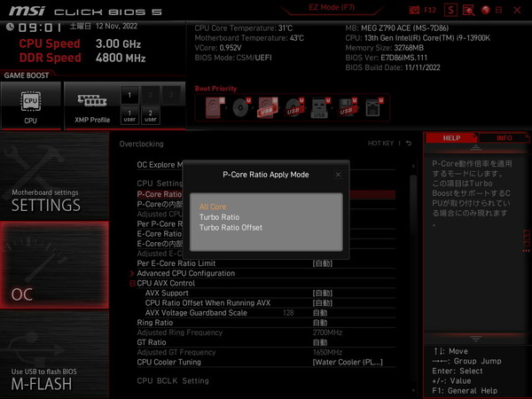Open the BIOS search magnifier icon
The width and height of the screenshot is (532, 399).
[x=468, y=10]
